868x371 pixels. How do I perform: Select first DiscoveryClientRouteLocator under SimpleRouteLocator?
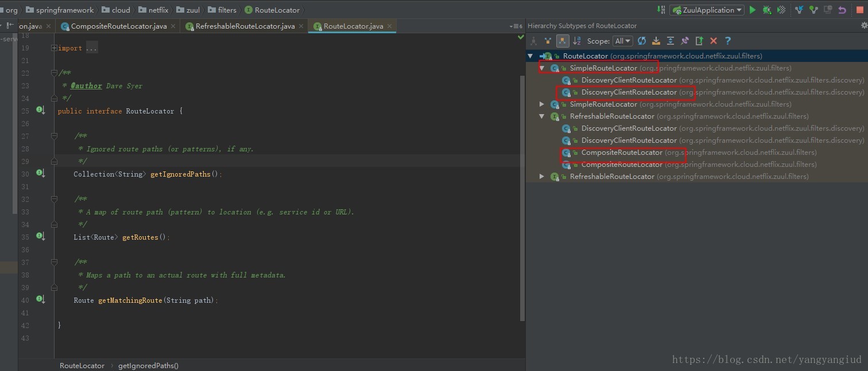[x=697, y=80]
